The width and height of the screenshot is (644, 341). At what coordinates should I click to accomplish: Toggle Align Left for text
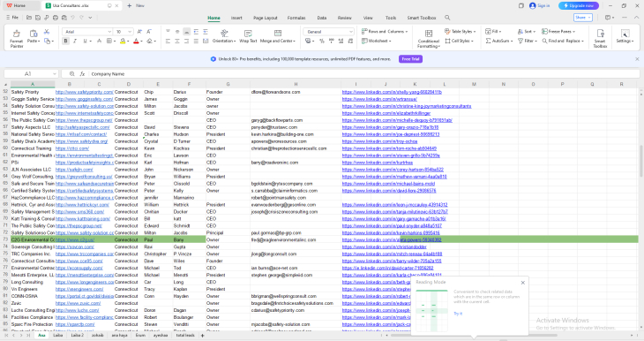pyautogui.click(x=168, y=42)
